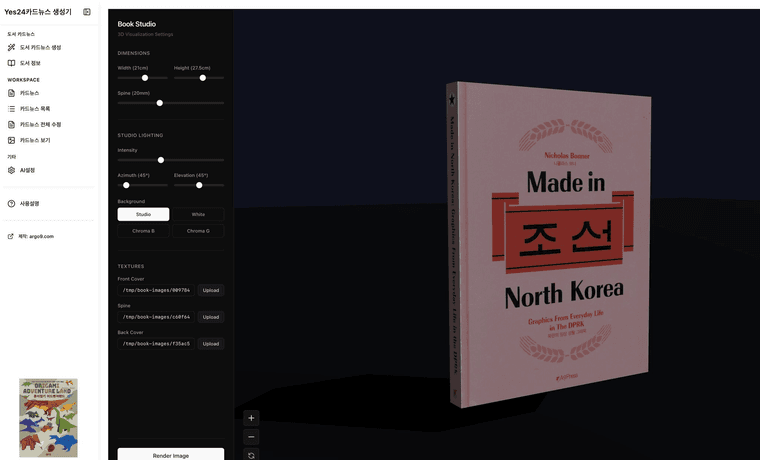760x460 pixels.
Task: Click the gear icon for AI설정
Action: tap(11, 170)
